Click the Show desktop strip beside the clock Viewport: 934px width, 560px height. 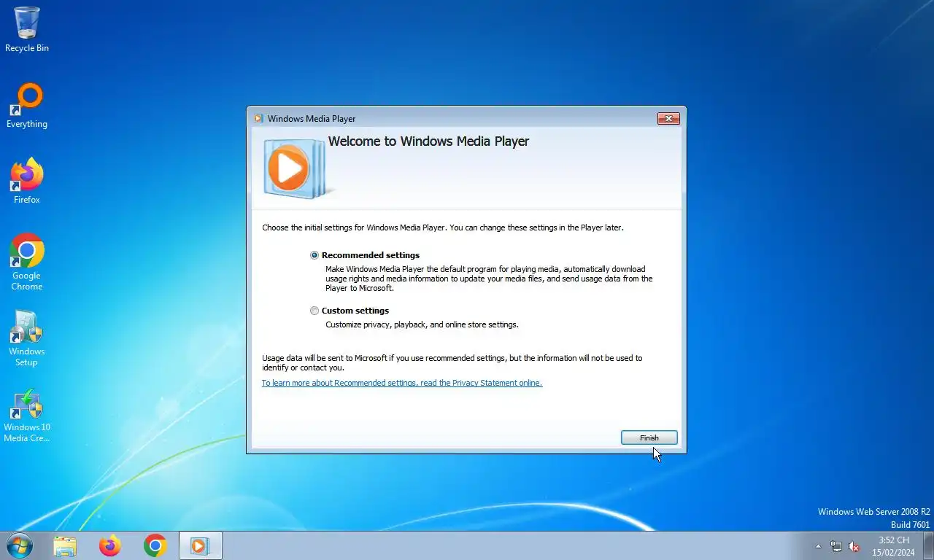tap(928, 546)
